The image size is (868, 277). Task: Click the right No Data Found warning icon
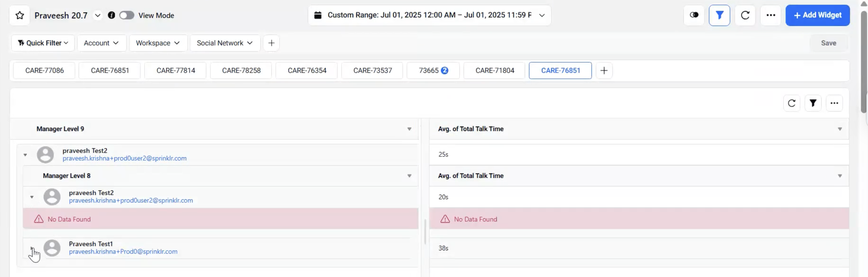click(445, 219)
